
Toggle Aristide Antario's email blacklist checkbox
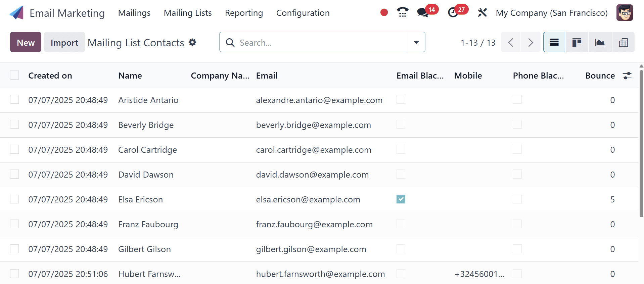click(401, 99)
